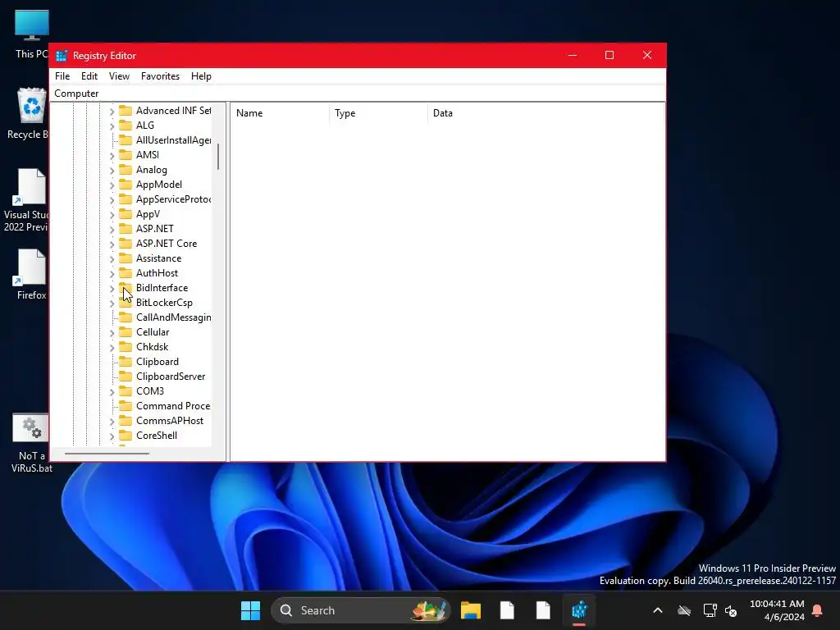
Task: Expand the ALG key
Action: coord(112,126)
